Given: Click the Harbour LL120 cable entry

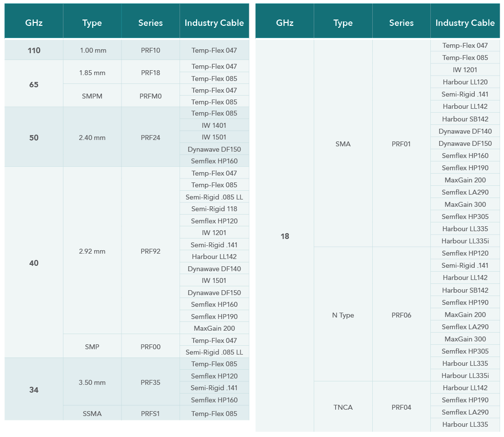Looking at the screenshot, I should pos(465,82).
